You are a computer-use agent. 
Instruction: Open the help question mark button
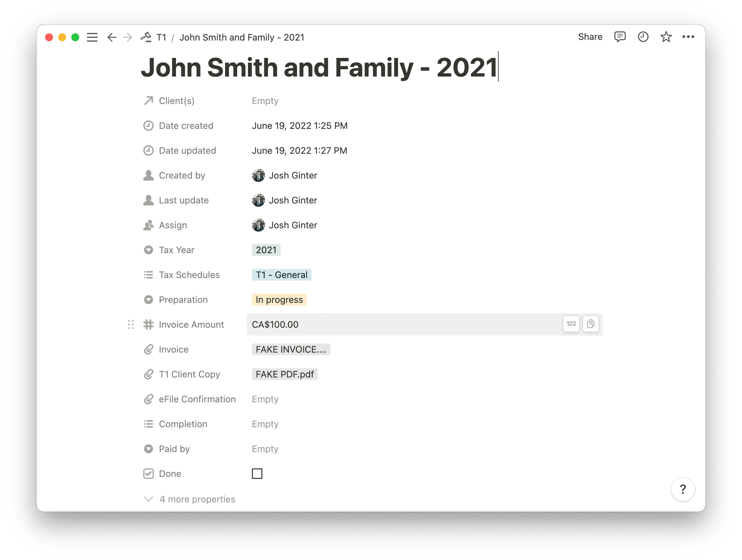tap(683, 489)
